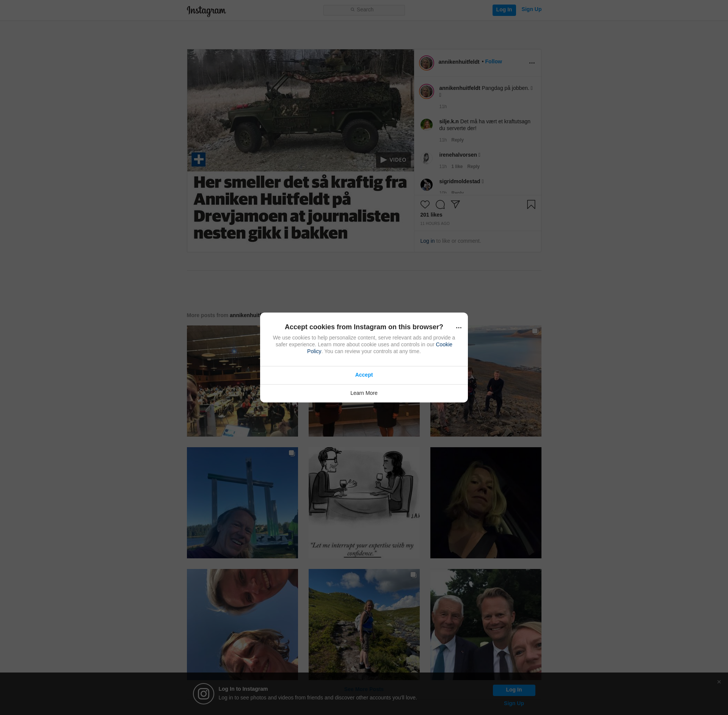The height and width of the screenshot is (715, 728).
Task: Click the top Log In button
Action: [504, 10]
